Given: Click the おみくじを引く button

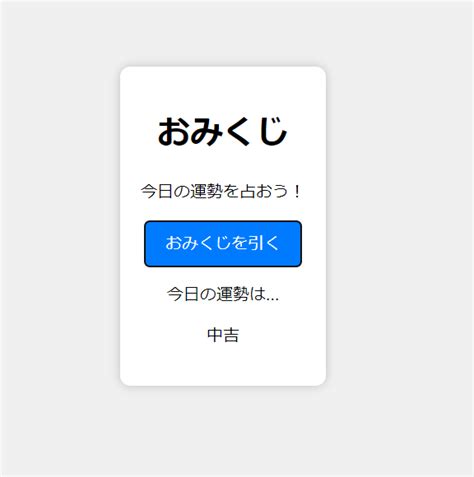Looking at the screenshot, I should (223, 244).
